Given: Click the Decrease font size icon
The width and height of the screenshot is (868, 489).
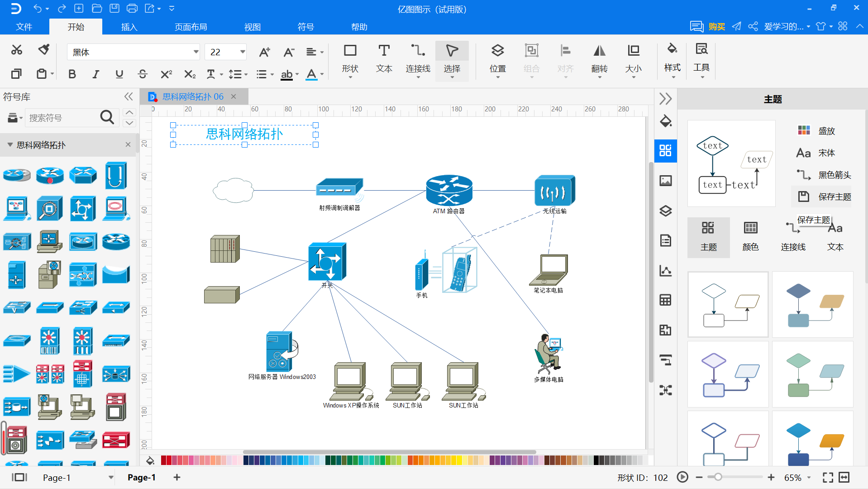Looking at the screenshot, I should (289, 52).
